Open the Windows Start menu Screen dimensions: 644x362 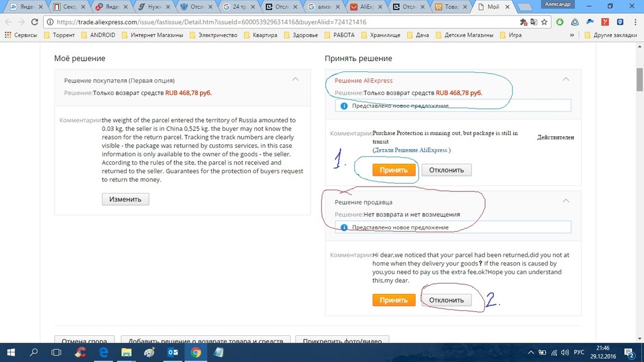click(12, 352)
